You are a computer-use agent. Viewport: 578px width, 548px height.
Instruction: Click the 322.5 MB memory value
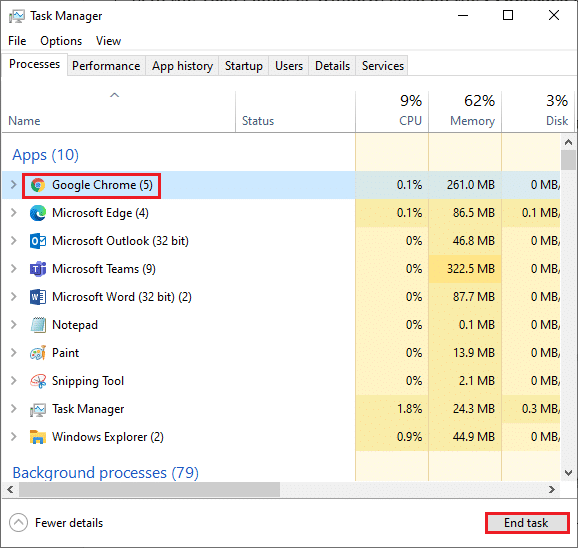[x=471, y=269]
